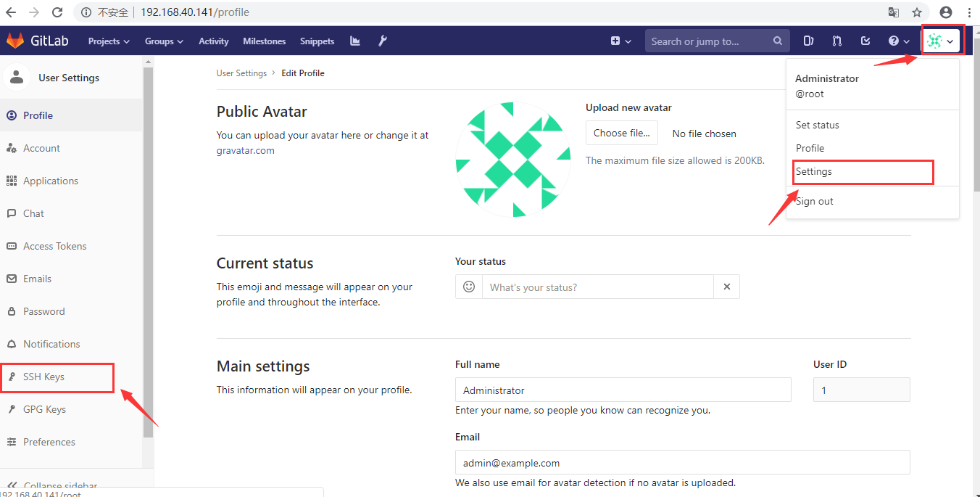Screen dimensions: 980x497
Task: Expand the Groups dropdown
Action: pyautogui.click(x=164, y=41)
